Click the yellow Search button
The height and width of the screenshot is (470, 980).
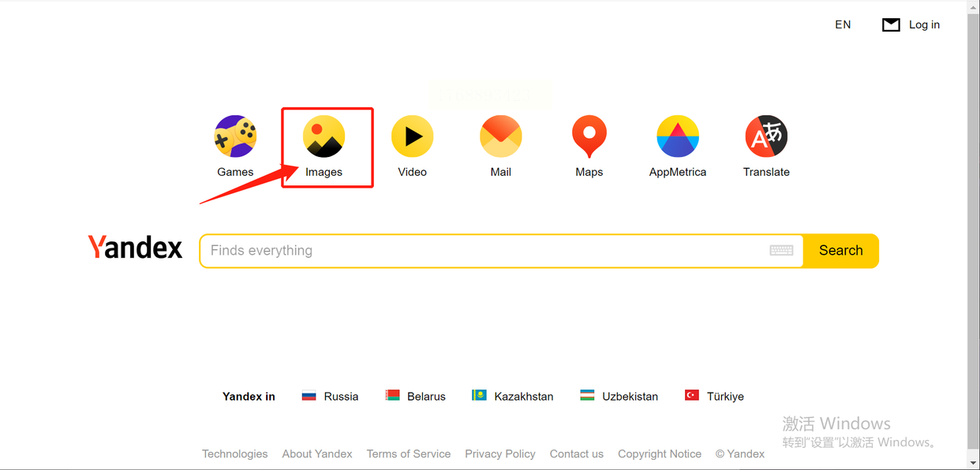point(840,251)
